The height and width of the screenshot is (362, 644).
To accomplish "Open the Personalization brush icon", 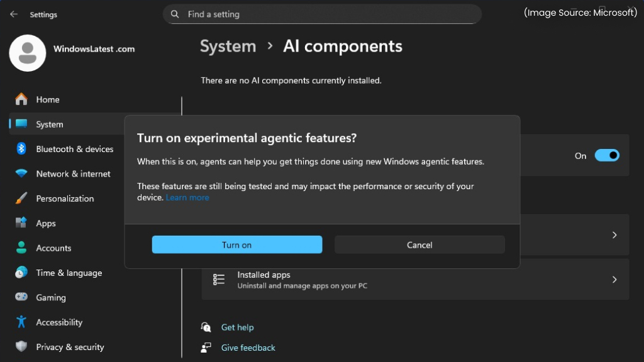I will point(23,198).
